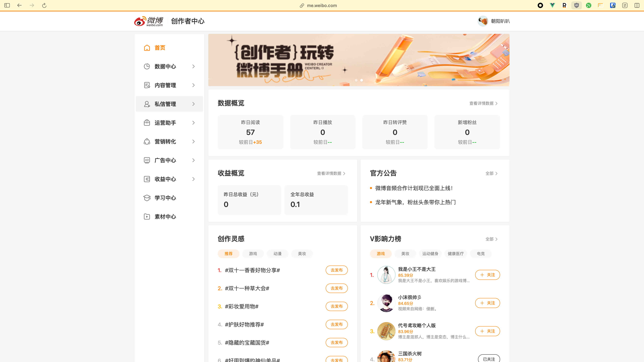Expand the 收益中心 chevron
644x362 pixels.
pyautogui.click(x=194, y=179)
